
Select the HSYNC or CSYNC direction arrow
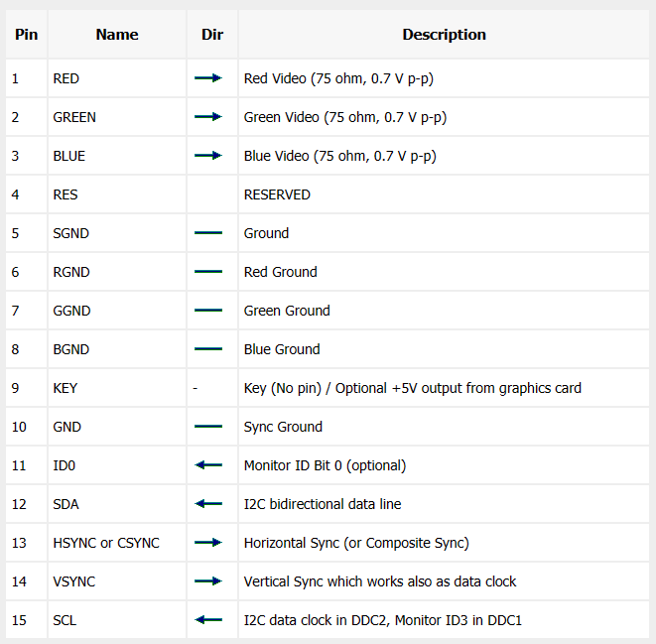tap(208, 543)
